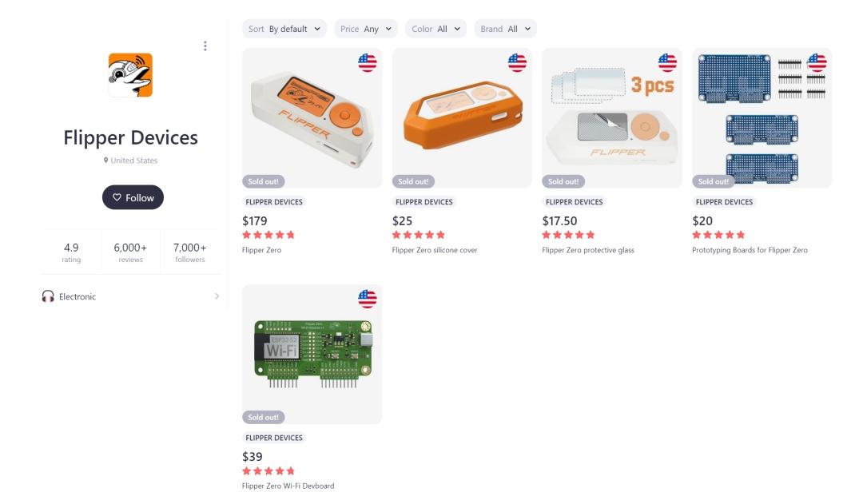Select the Flipper Zero product thumbnail
Image resolution: width=863 pixels, height=504 pixels.
coord(312,118)
